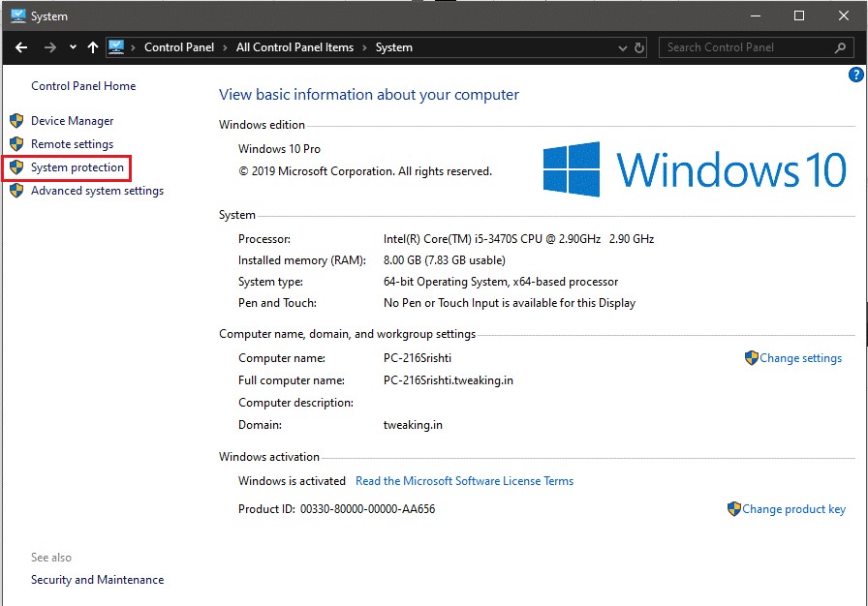Open the address bar history dropdown
Image resolution: width=868 pixels, height=606 pixels.
(x=623, y=46)
